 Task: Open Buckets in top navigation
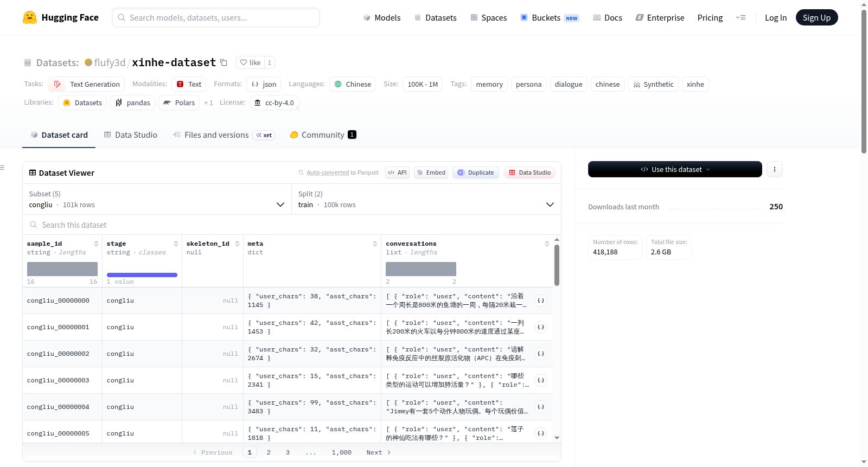(550, 17)
